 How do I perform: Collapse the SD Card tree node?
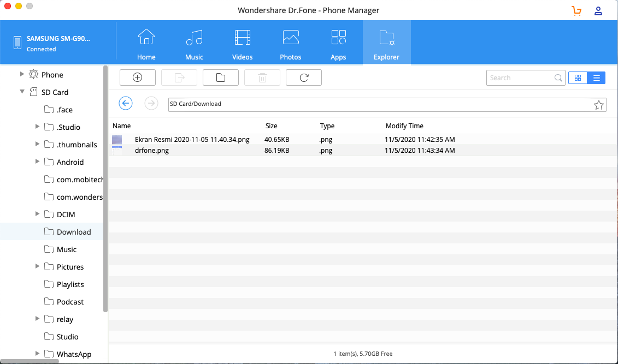pos(22,92)
